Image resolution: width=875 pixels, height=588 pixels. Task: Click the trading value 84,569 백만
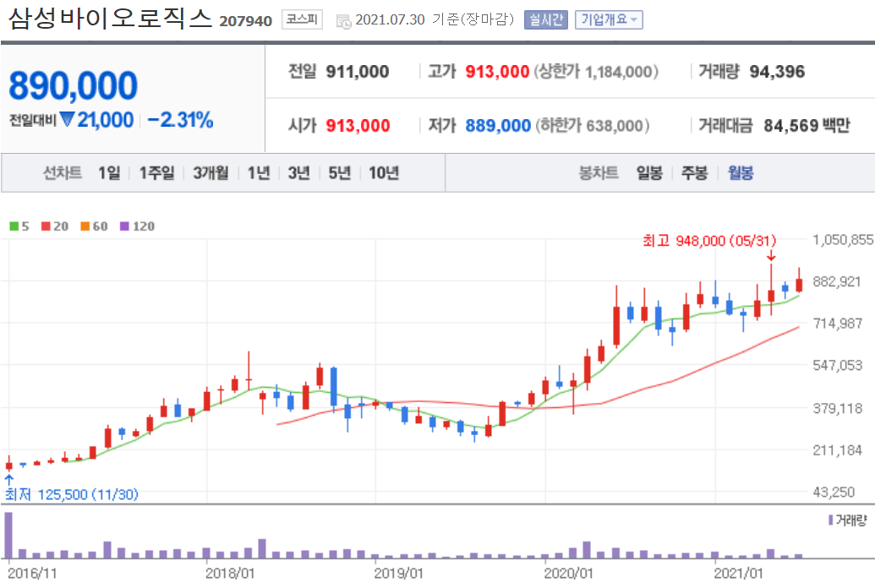pos(807,126)
